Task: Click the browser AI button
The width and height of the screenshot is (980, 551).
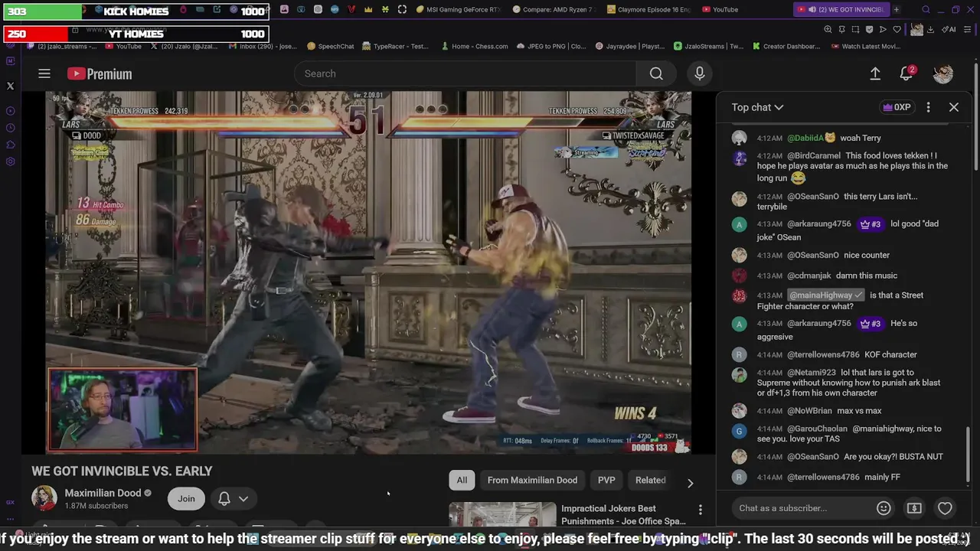Action: (949, 29)
